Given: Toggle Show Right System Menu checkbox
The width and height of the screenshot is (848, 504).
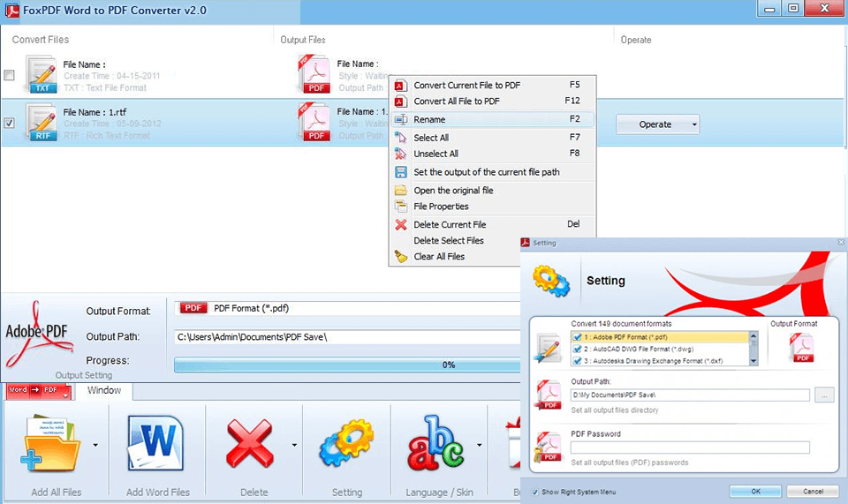Looking at the screenshot, I should click(x=535, y=493).
